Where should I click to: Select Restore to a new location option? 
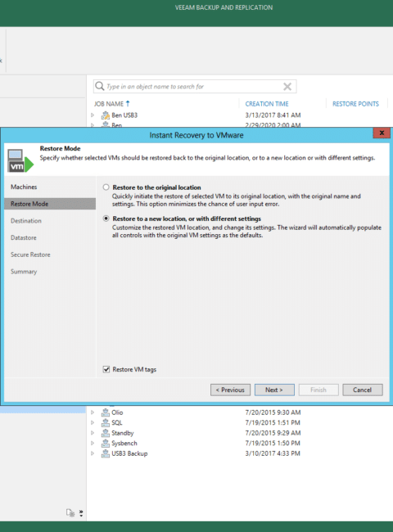pos(106,219)
